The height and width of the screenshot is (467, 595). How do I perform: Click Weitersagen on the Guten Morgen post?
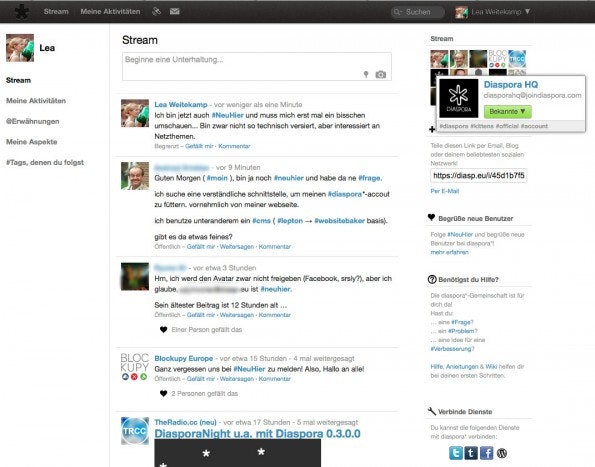pyautogui.click(x=237, y=247)
